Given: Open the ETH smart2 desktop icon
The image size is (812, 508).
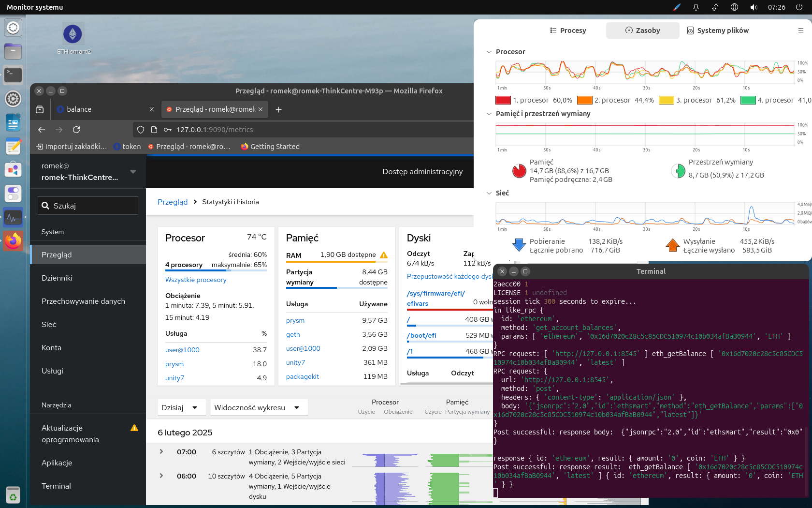Looking at the screenshot, I should 73,39.
